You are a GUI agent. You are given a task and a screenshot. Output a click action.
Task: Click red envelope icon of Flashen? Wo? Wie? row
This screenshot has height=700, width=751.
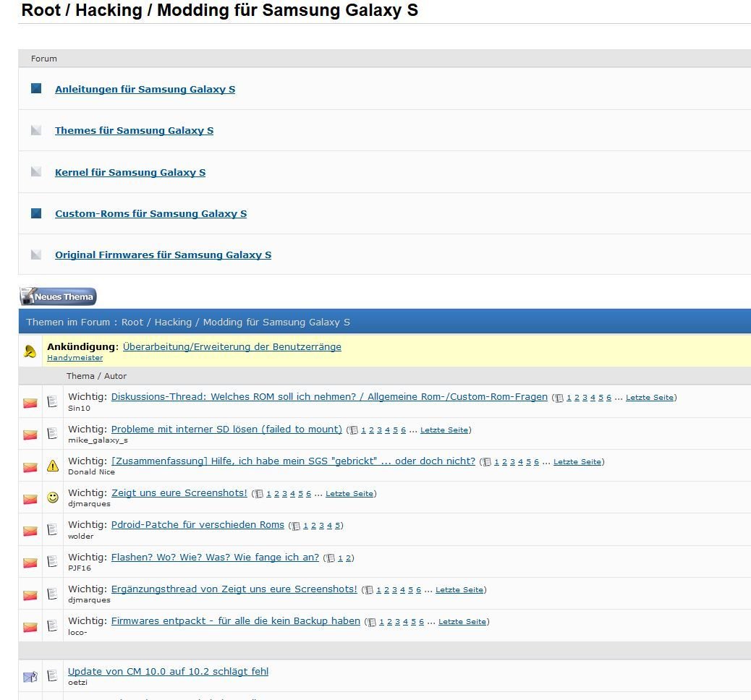coord(30,563)
